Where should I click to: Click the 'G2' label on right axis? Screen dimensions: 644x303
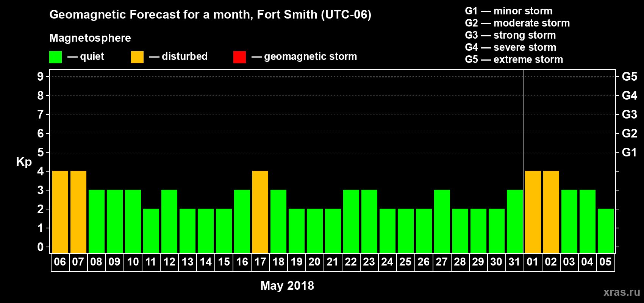630,133
